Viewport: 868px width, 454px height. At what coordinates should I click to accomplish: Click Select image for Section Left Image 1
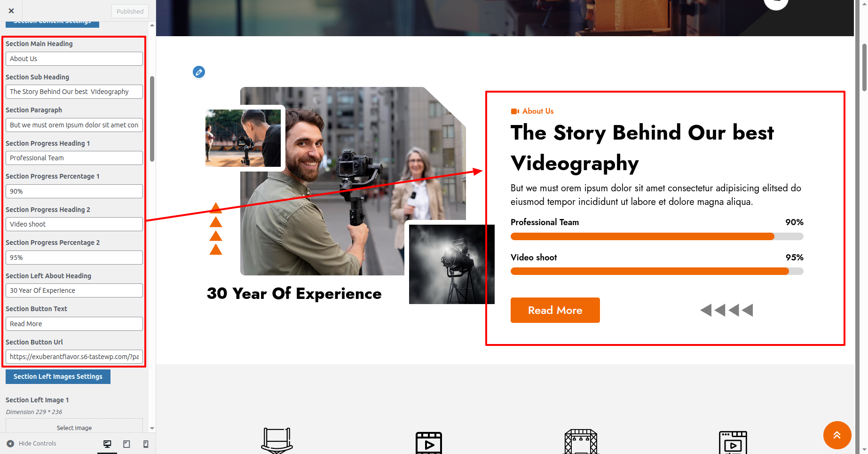74,428
